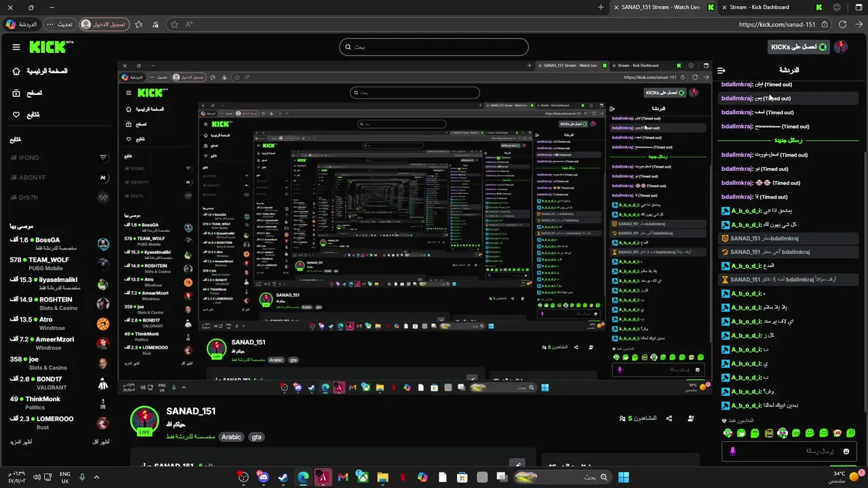Image resolution: width=868 pixels, height=488 pixels.
Task: Click LOMEROOO channel avatar
Action: [103, 423]
